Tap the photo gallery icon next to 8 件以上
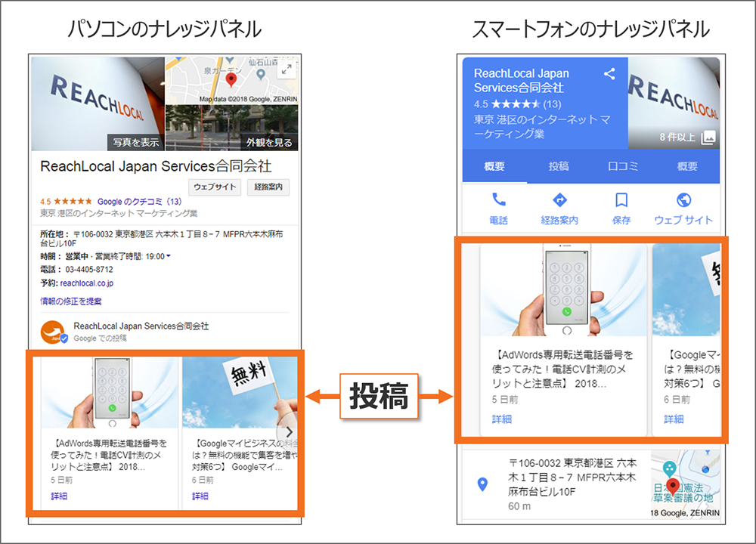756x544 pixels. (x=708, y=137)
